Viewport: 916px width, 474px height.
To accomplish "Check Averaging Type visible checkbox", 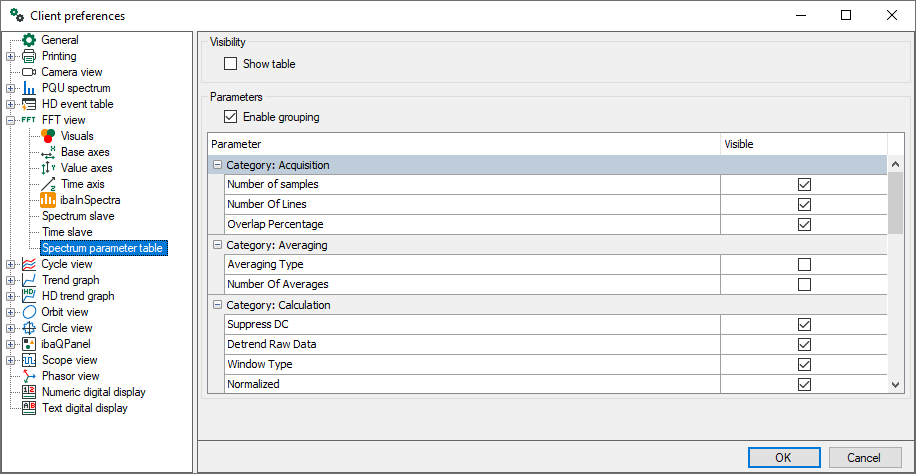I will click(x=804, y=265).
